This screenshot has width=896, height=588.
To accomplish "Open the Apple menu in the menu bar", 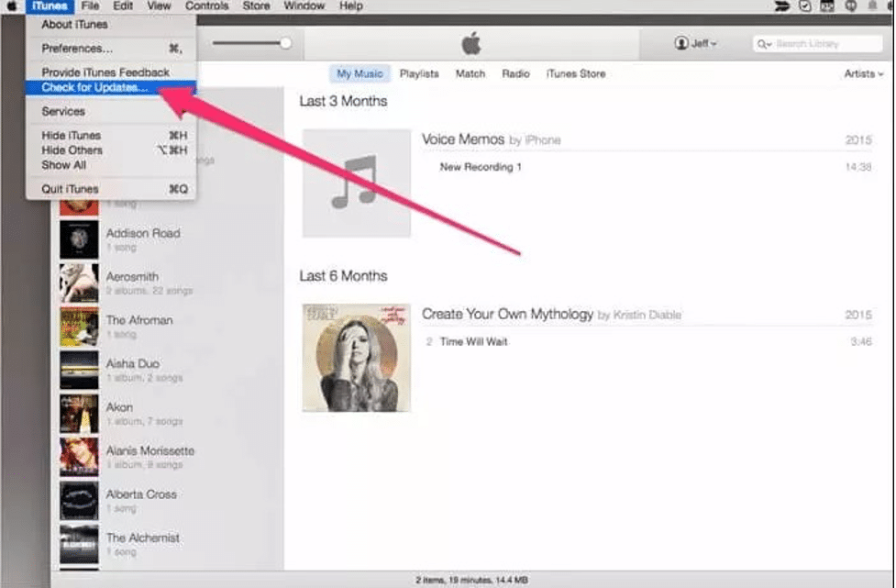I will (x=13, y=6).
